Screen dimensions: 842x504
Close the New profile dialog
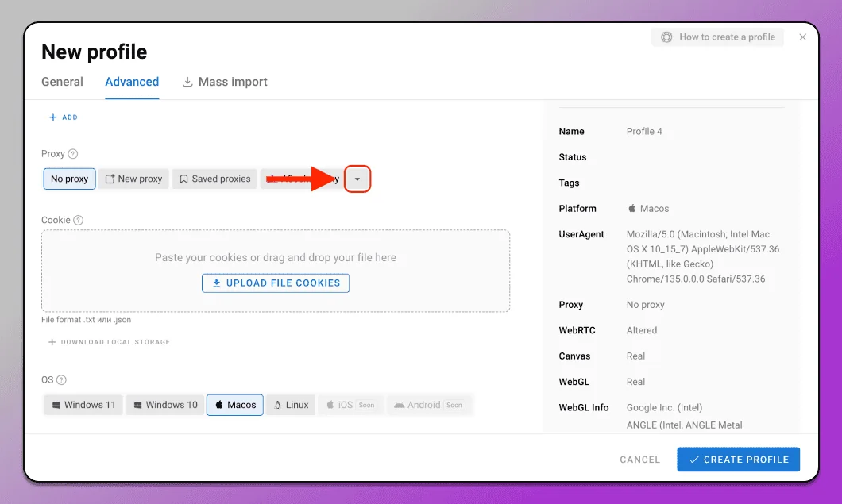[803, 37]
